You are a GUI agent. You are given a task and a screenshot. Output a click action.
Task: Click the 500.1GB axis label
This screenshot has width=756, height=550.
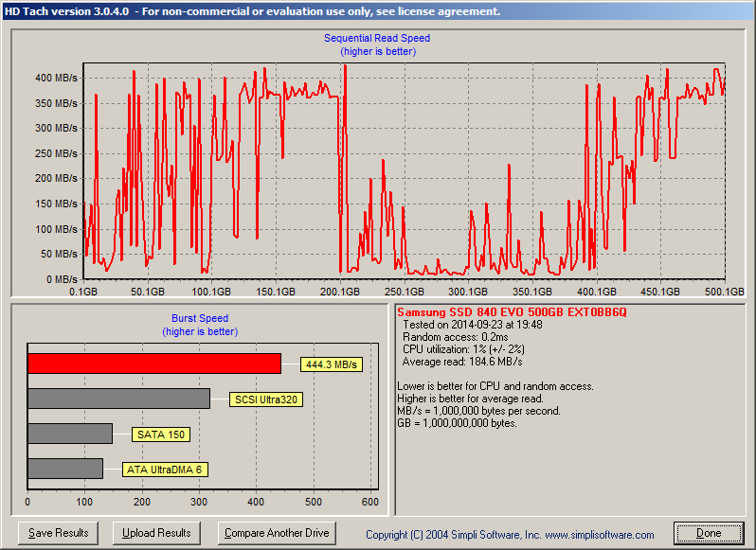(x=725, y=292)
